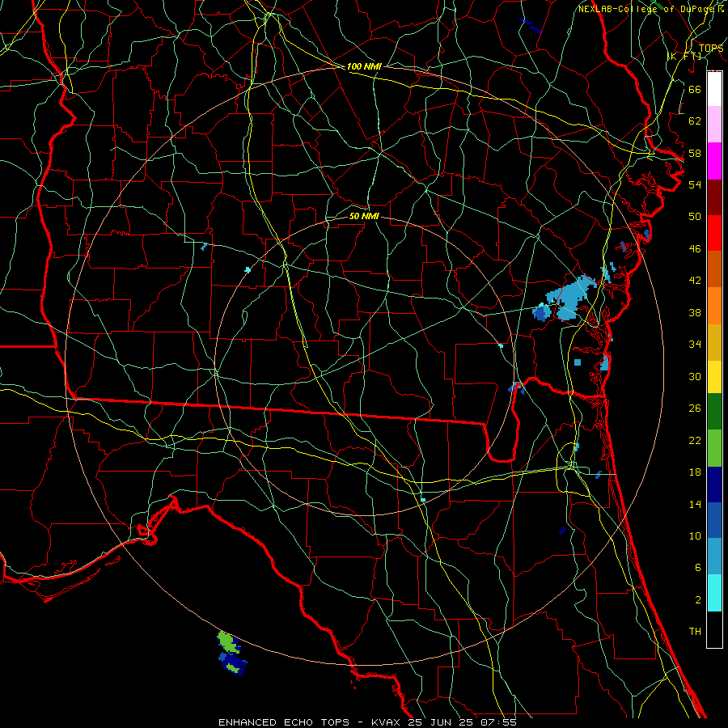Viewport: 728px width, 728px height.
Task: Pick the light green legend swatch
Action: click(x=714, y=448)
